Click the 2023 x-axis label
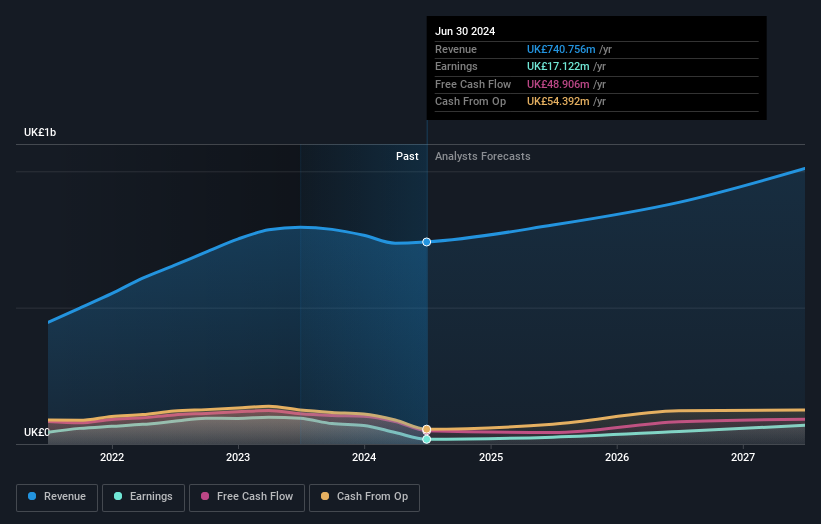 coord(238,458)
